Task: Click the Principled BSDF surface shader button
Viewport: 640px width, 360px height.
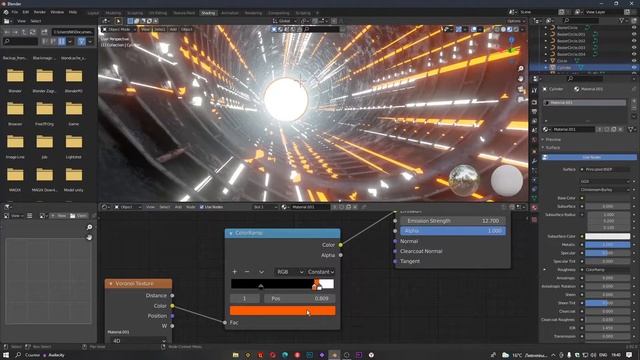Action: click(x=605, y=169)
